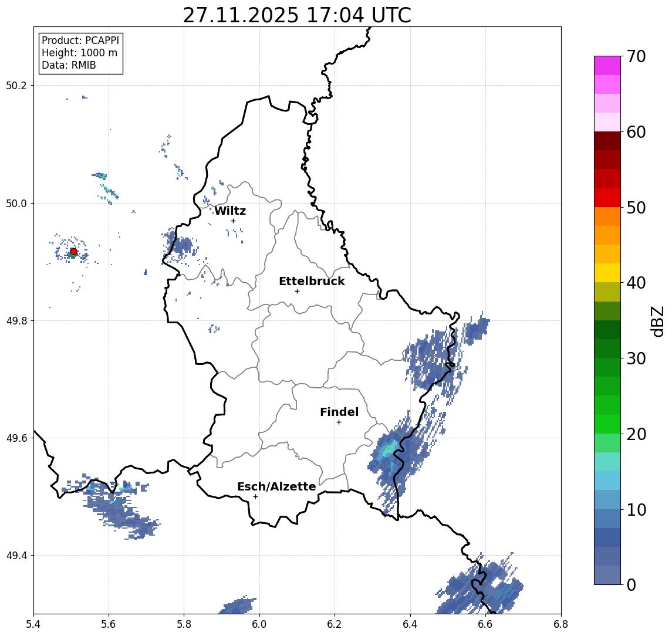The height and width of the screenshot is (636, 672).
Task: Click the latitude axis label 50.2
Action: 16,85
